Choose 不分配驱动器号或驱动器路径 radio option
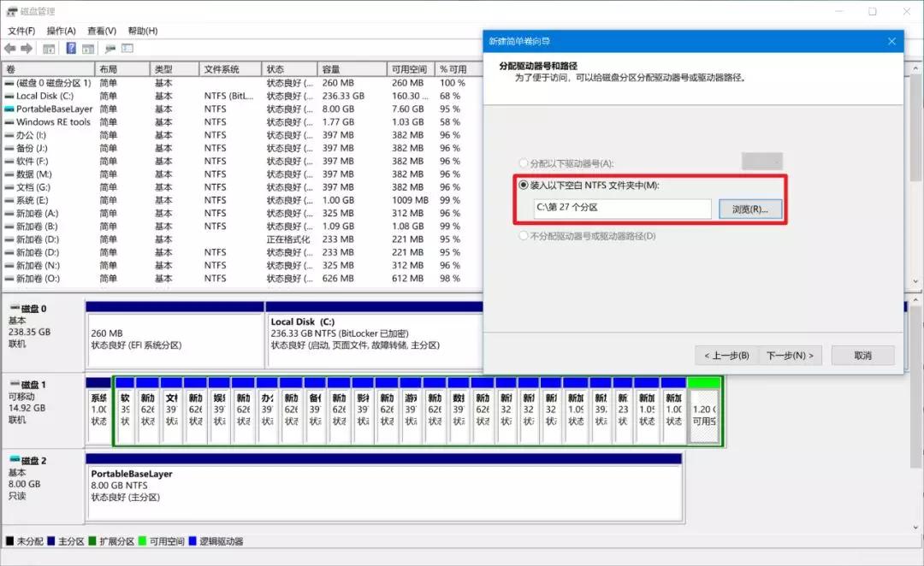924x566 pixels. [524, 236]
